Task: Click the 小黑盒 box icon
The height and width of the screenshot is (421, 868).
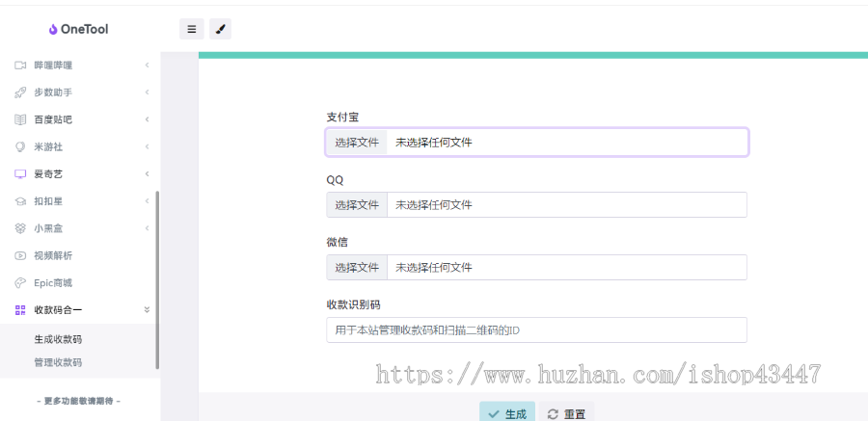Action: coord(20,228)
